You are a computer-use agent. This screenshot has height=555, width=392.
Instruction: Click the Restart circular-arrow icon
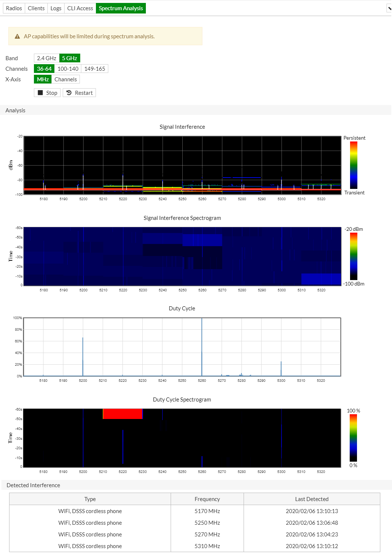pyautogui.click(x=69, y=92)
